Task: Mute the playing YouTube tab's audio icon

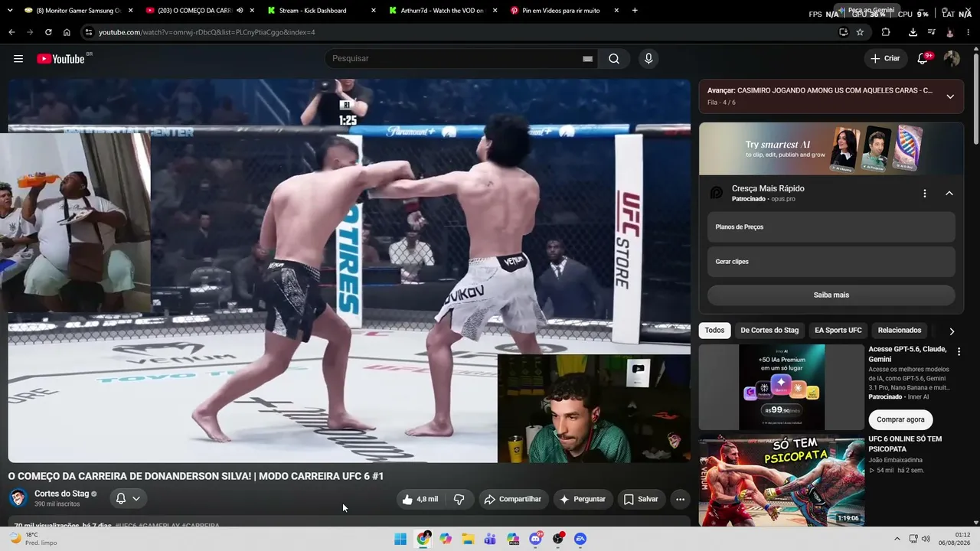Action: [x=240, y=11]
